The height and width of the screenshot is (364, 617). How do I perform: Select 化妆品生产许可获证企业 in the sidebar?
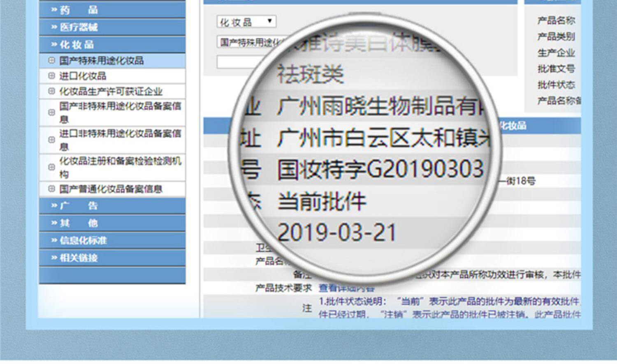pyautogui.click(x=111, y=91)
